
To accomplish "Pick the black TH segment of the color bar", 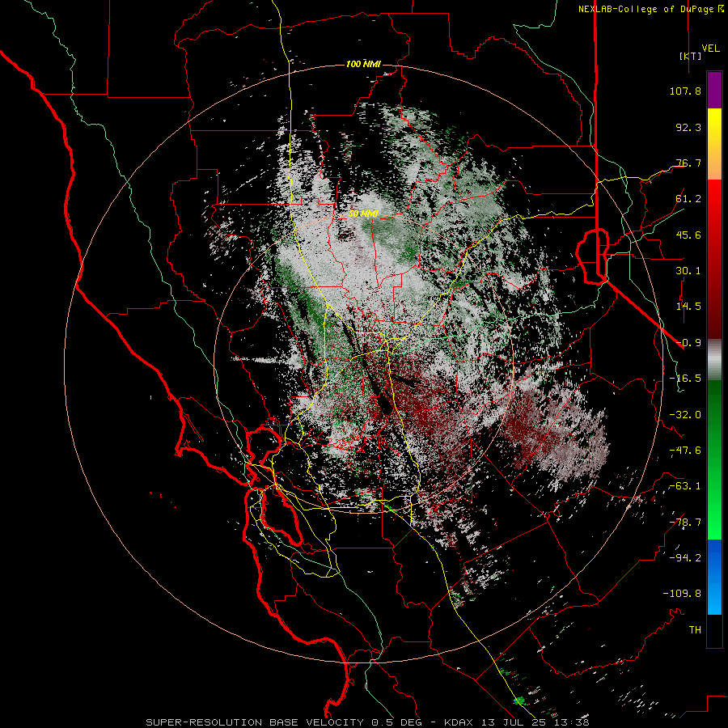I will pos(714,630).
